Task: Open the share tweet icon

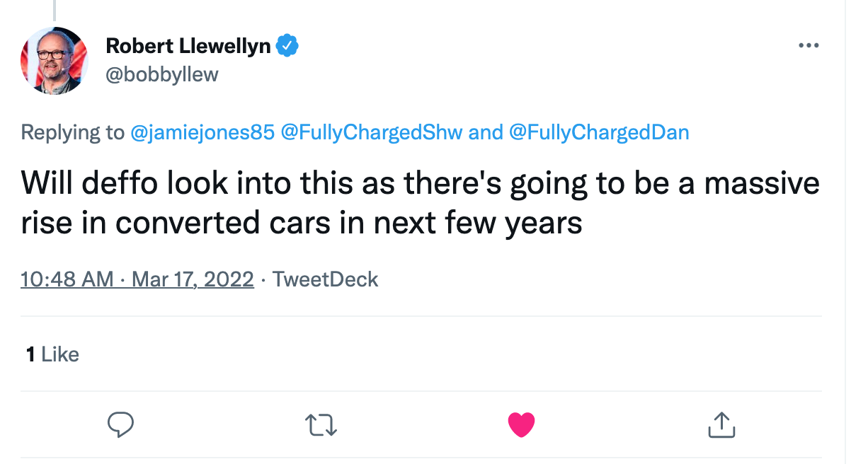Action: (x=721, y=425)
